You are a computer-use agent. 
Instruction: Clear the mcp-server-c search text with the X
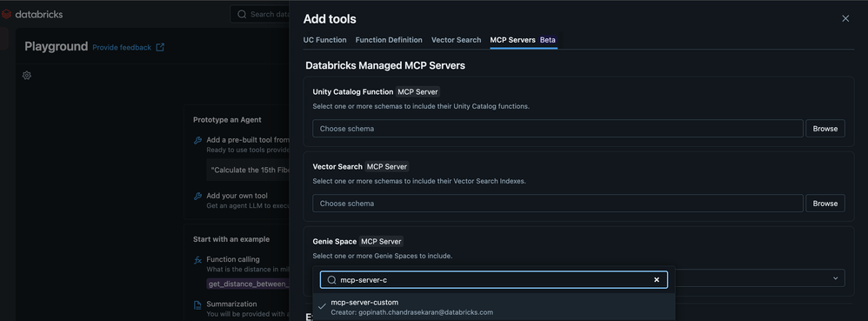pos(657,280)
